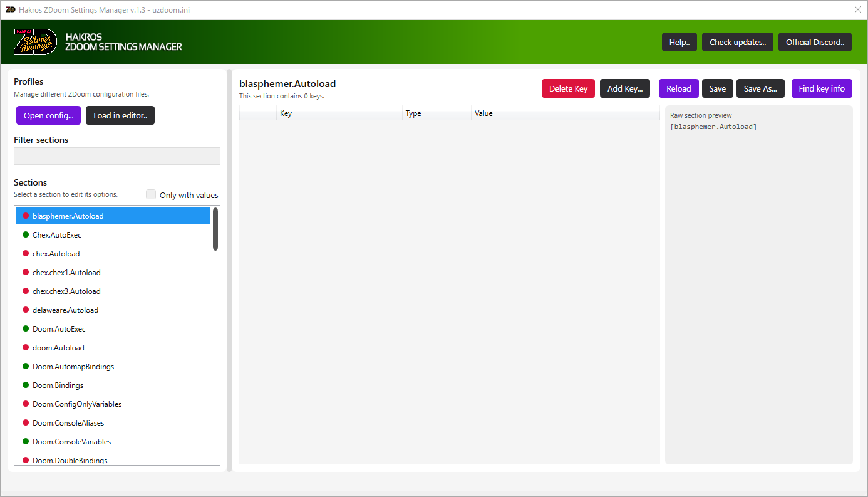Click green dot next to Doom.AutomapBindings
Viewport: 868px width, 497px height.
click(26, 366)
